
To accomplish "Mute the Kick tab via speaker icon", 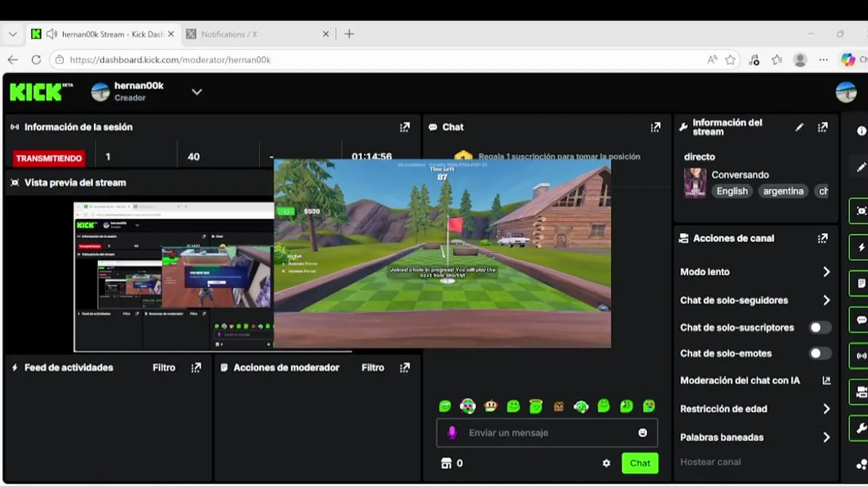I will pyautogui.click(x=51, y=34).
